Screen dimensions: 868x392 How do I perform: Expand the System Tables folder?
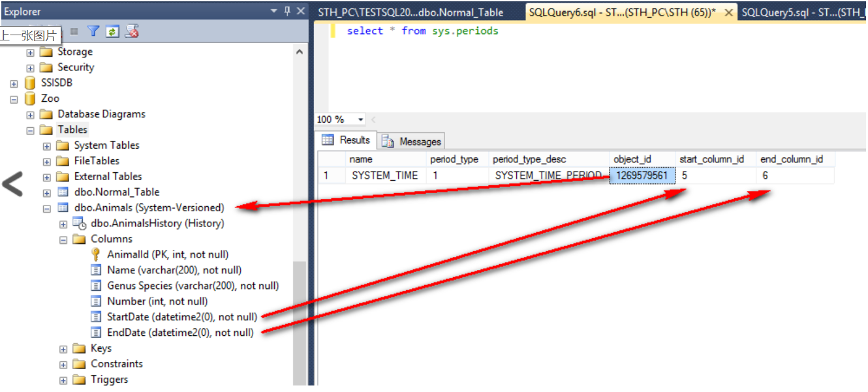coord(46,145)
